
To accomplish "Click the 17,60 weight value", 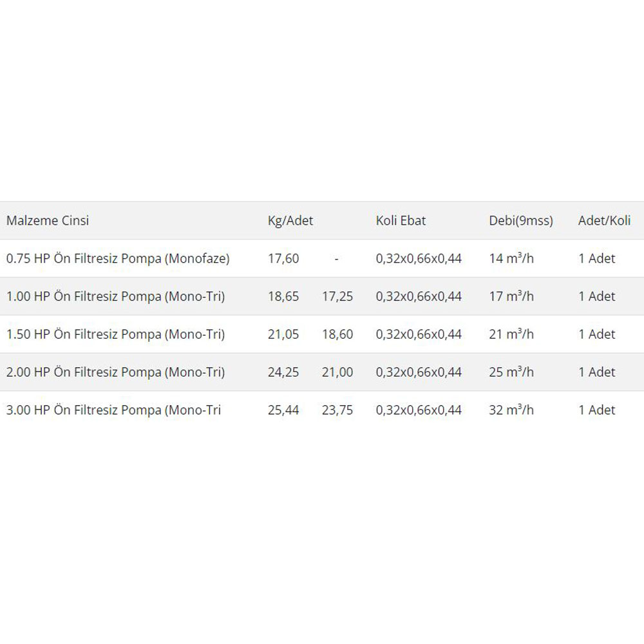I will point(283,258).
